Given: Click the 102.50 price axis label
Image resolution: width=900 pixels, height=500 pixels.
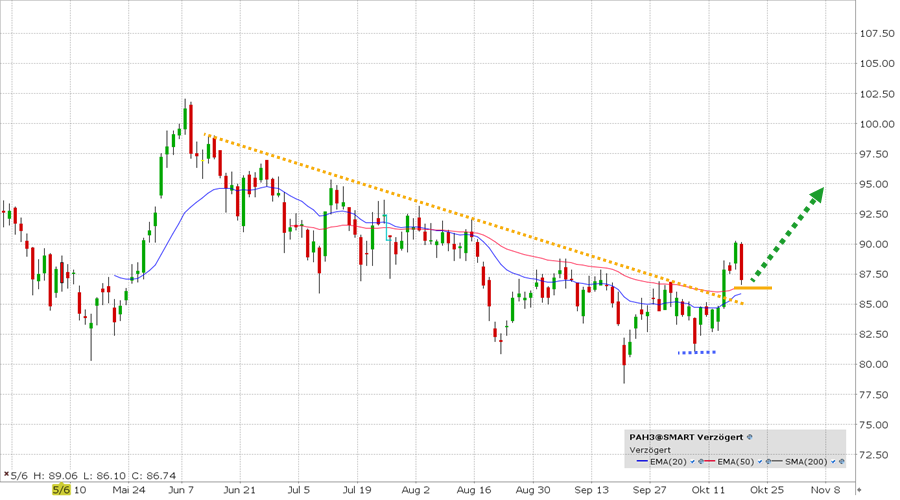Looking at the screenshot, I should click(x=876, y=94).
